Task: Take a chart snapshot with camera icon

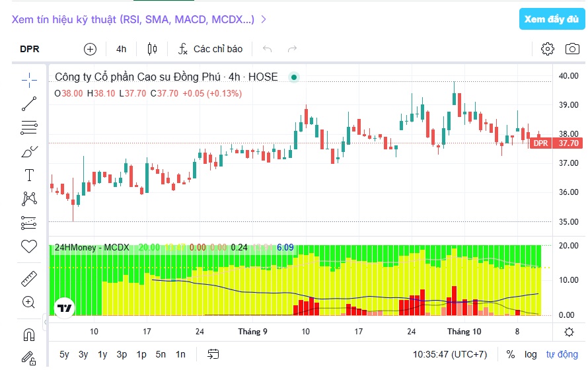Action: [572, 49]
